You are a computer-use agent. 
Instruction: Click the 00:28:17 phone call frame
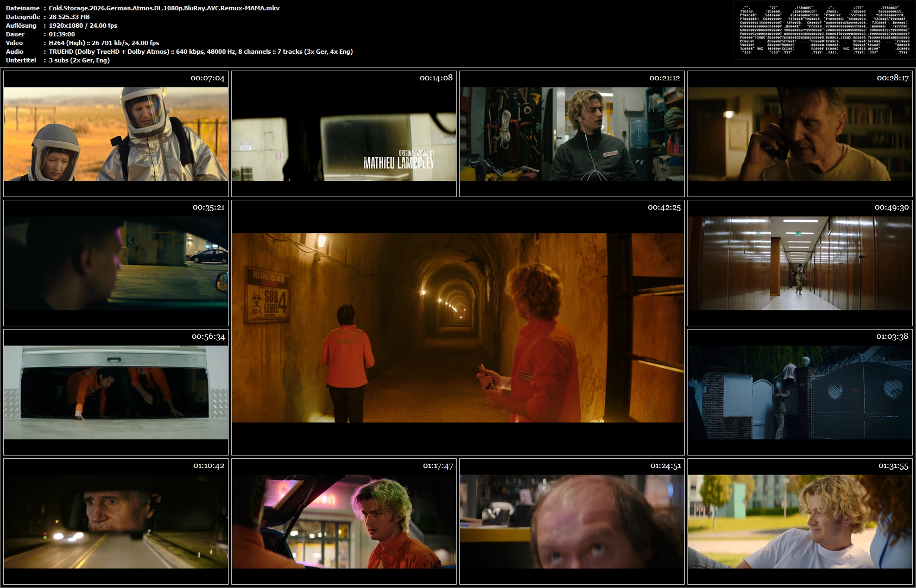click(800, 134)
